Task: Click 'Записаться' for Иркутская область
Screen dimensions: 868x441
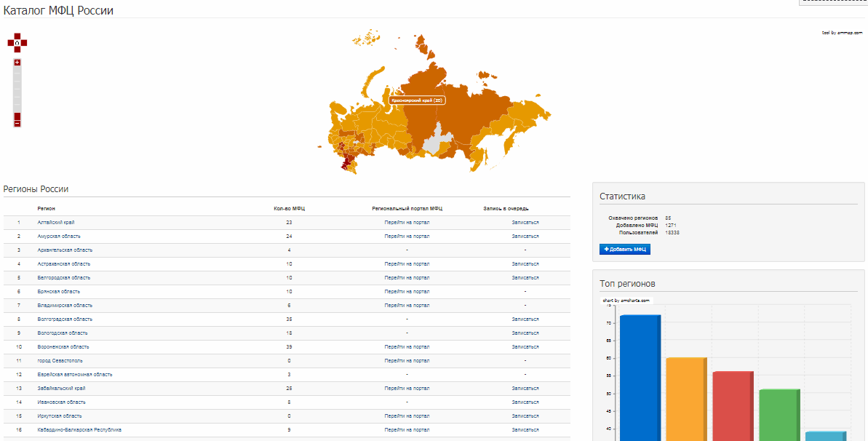Action: [x=525, y=416]
